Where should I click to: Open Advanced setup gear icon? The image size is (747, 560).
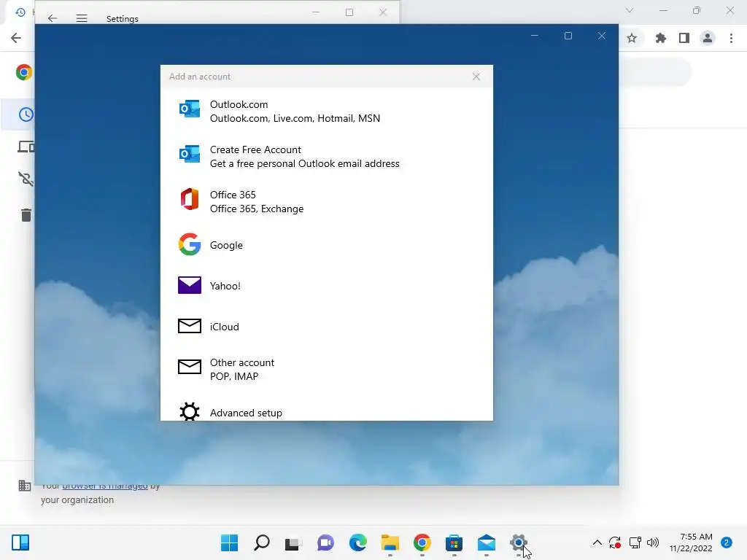click(x=189, y=411)
